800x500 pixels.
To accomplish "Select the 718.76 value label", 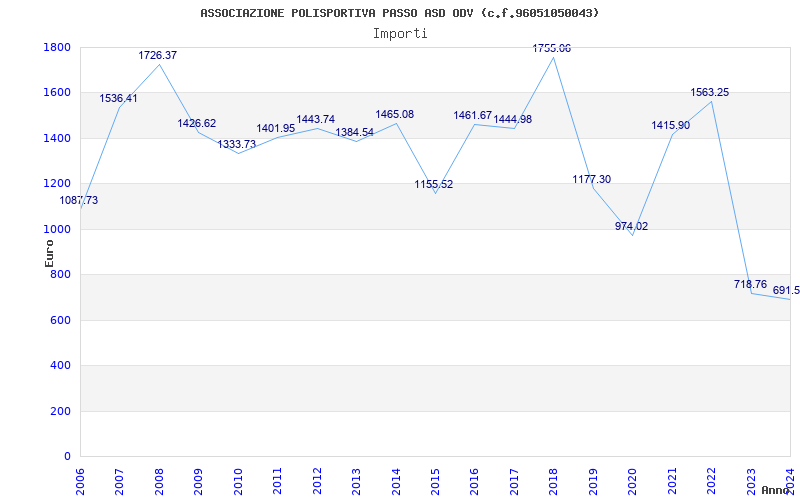I will [751, 285].
